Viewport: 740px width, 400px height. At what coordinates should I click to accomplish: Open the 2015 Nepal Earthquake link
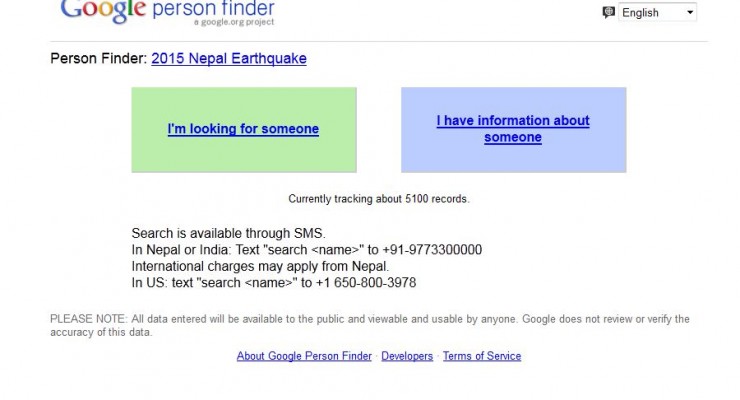pyautogui.click(x=229, y=58)
